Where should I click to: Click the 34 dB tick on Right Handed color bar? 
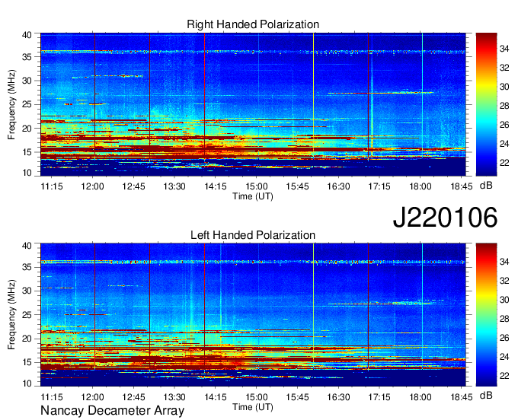(x=504, y=49)
